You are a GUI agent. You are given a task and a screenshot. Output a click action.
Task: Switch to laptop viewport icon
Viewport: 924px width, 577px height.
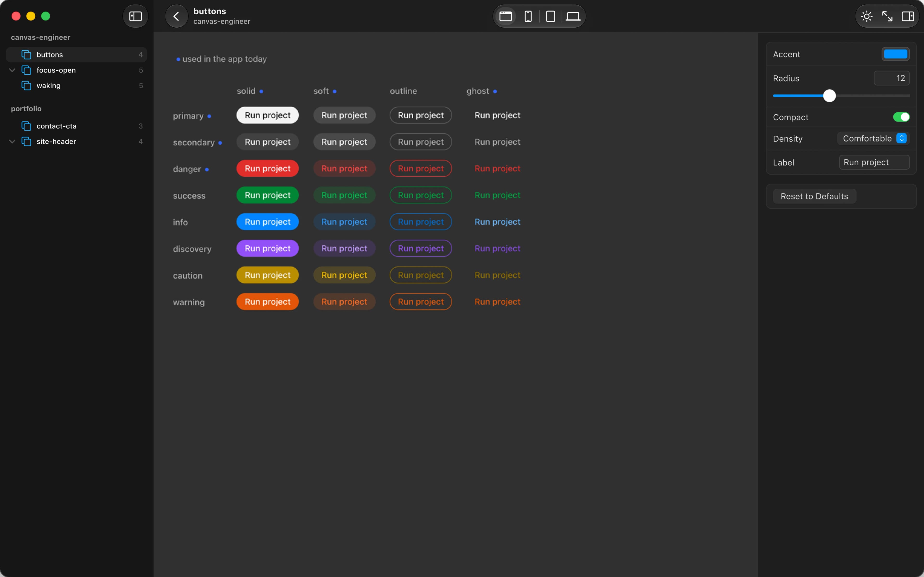[x=573, y=16]
